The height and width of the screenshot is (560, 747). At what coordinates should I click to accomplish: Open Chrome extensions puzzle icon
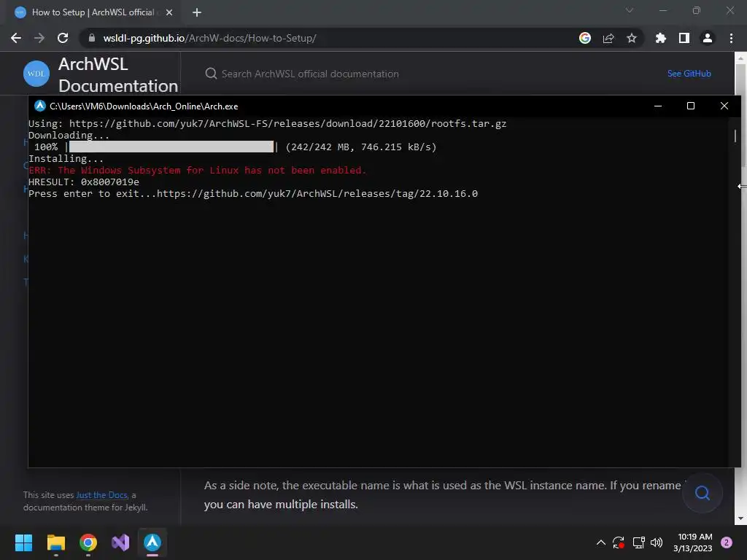(661, 38)
